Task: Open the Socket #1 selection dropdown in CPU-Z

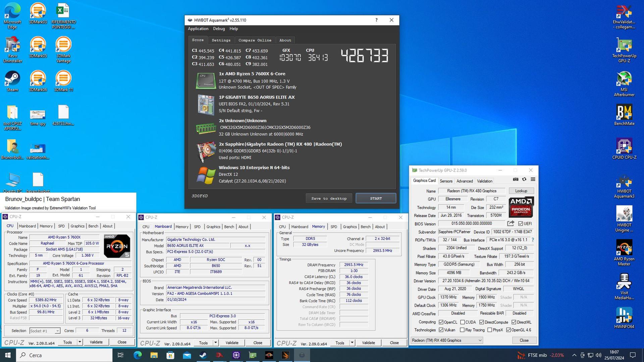Action: [x=45, y=331]
